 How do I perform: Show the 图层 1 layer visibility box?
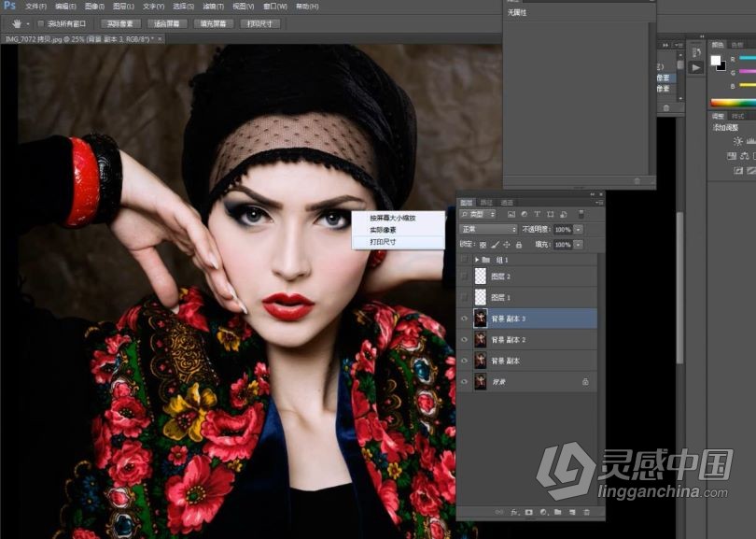pos(464,297)
